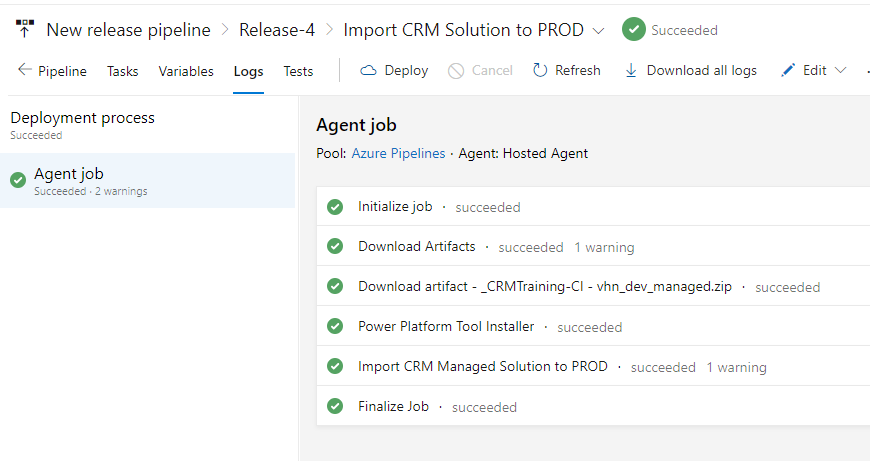Click the Download all logs arrow icon
Image resolution: width=870 pixels, height=461 pixels.
coord(631,70)
